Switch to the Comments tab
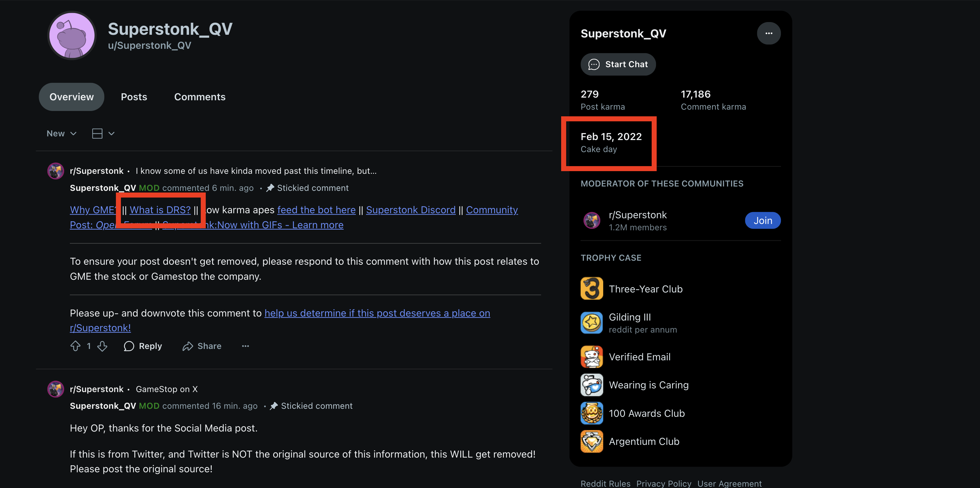Image resolution: width=980 pixels, height=488 pixels. coord(200,97)
